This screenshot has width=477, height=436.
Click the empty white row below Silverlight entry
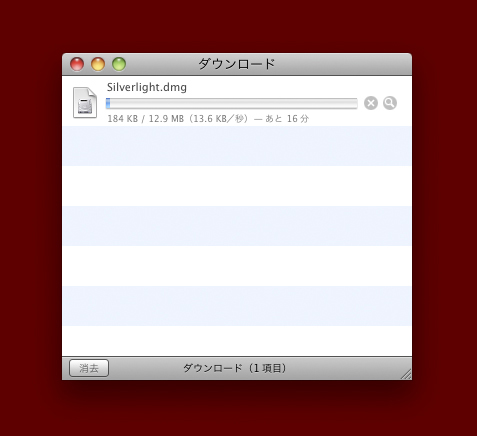(x=237, y=186)
